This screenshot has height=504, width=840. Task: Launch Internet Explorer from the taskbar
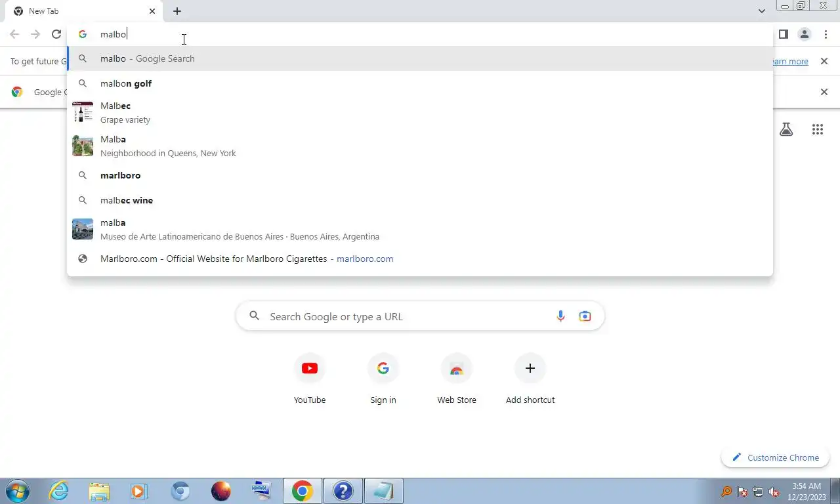(x=59, y=491)
